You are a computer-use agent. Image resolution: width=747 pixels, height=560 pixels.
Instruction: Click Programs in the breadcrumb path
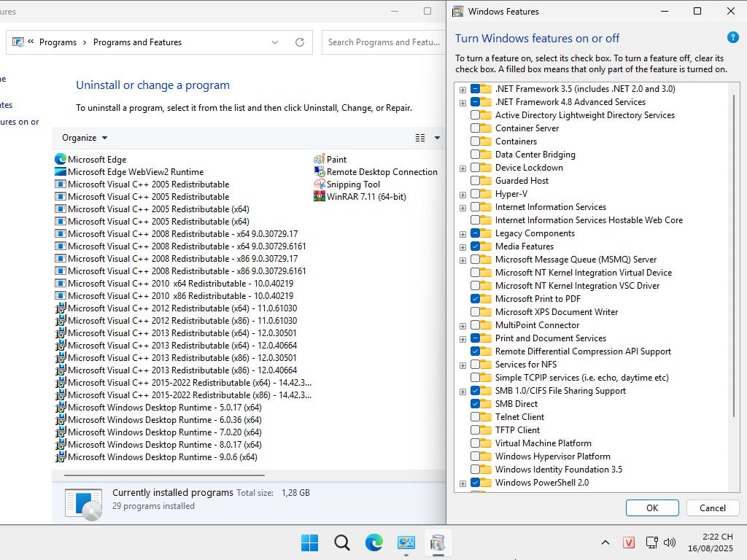[x=58, y=42]
